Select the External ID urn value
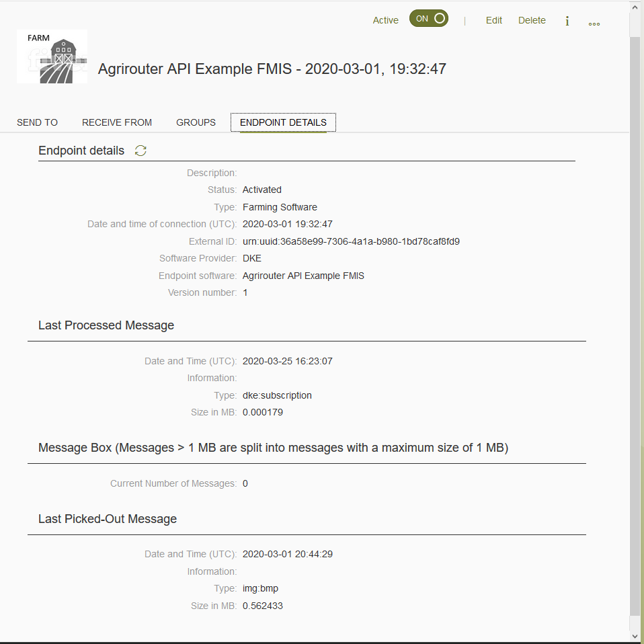 coord(352,241)
